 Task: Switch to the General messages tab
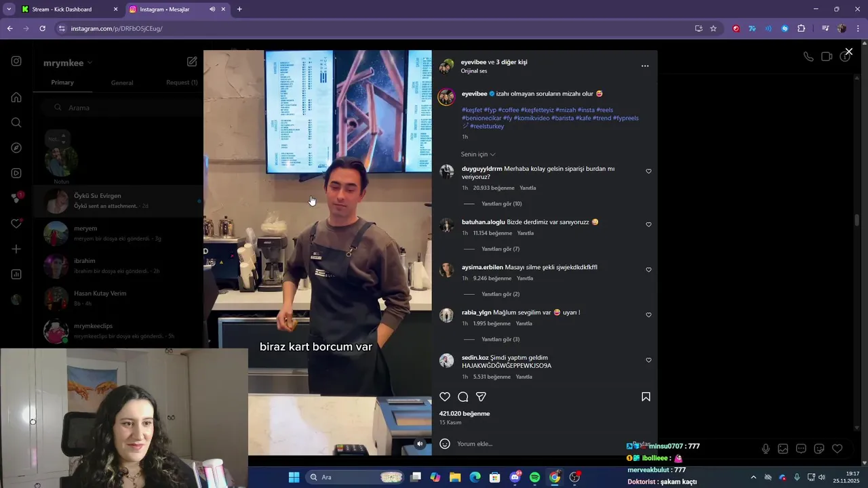pos(122,83)
